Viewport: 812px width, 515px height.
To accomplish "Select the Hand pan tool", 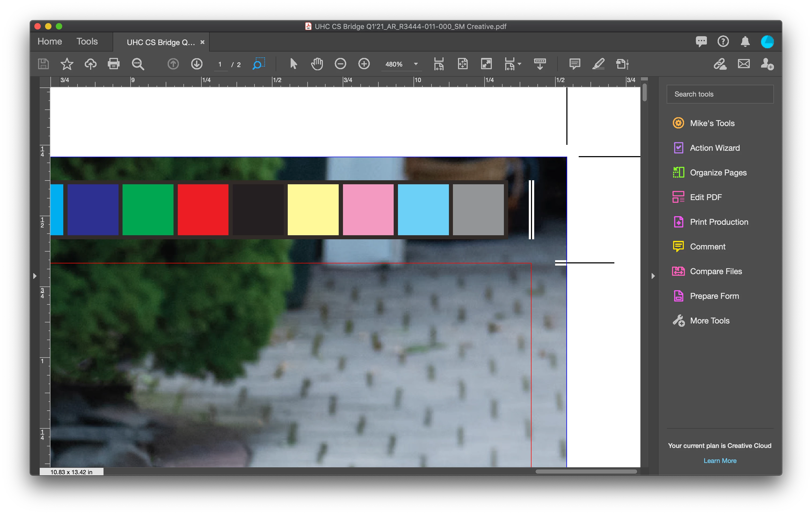I will click(317, 64).
